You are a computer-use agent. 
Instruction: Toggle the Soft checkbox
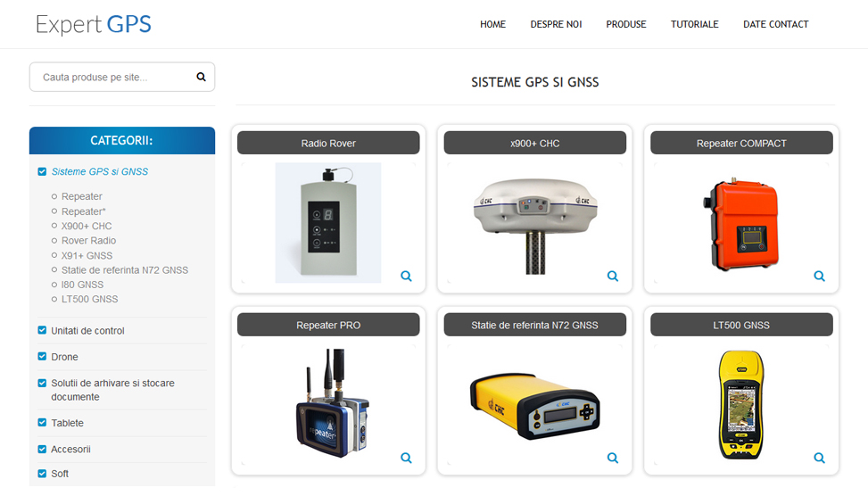tap(42, 474)
